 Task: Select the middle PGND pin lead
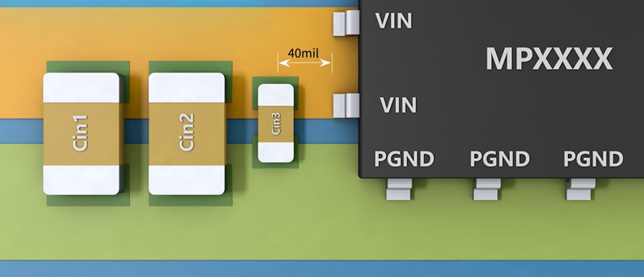tap(487, 189)
